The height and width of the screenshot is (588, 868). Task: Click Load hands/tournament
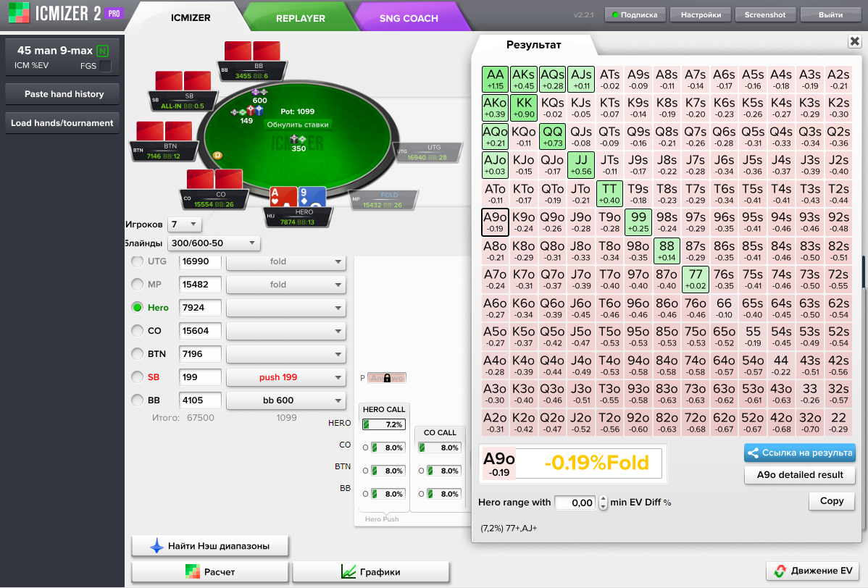(62, 123)
